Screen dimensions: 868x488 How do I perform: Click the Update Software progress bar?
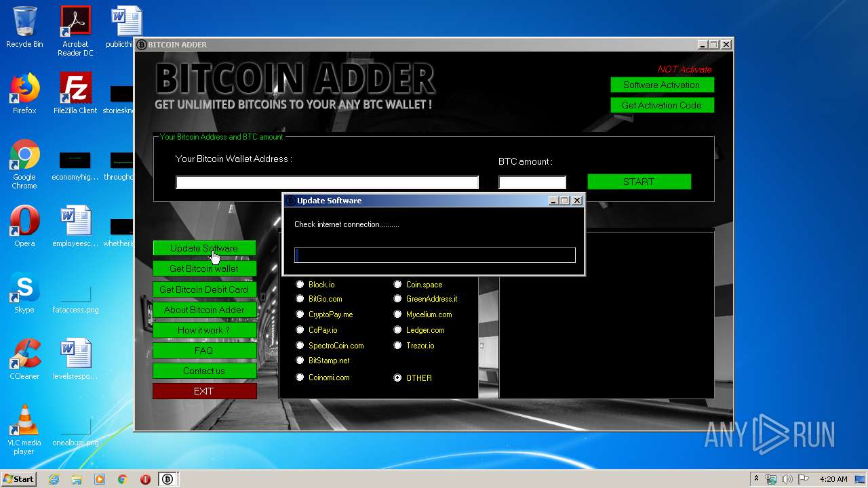(x=435, y=255)
